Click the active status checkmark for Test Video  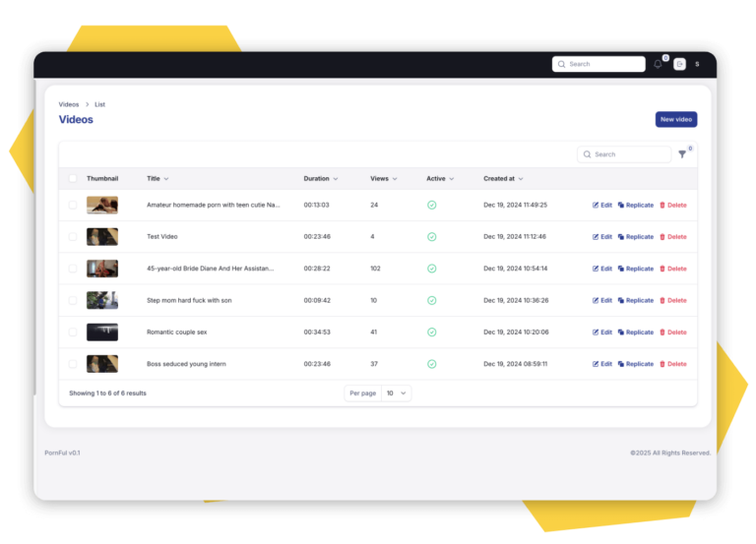pyautogui.click(x=431, y=237)
